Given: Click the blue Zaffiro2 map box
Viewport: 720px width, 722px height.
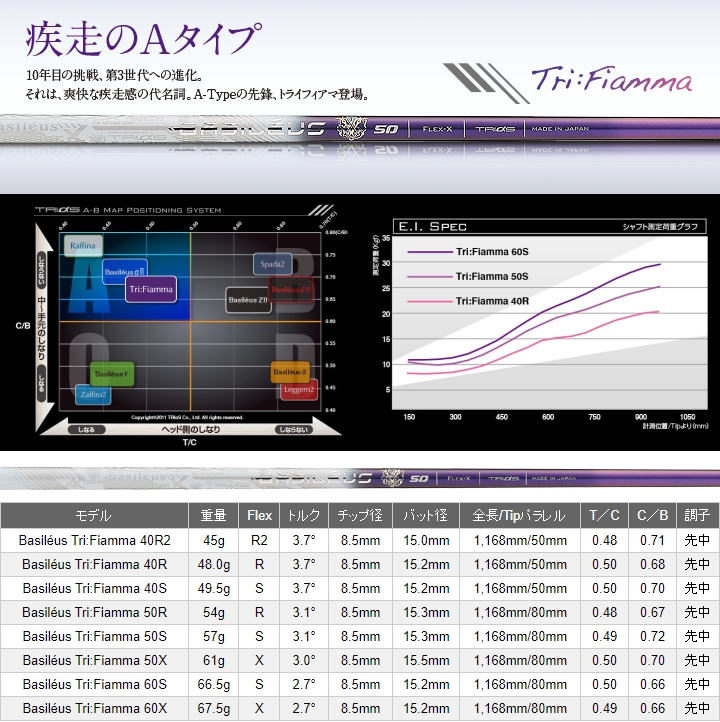Looking at the screenshot, I should [93, 395].
